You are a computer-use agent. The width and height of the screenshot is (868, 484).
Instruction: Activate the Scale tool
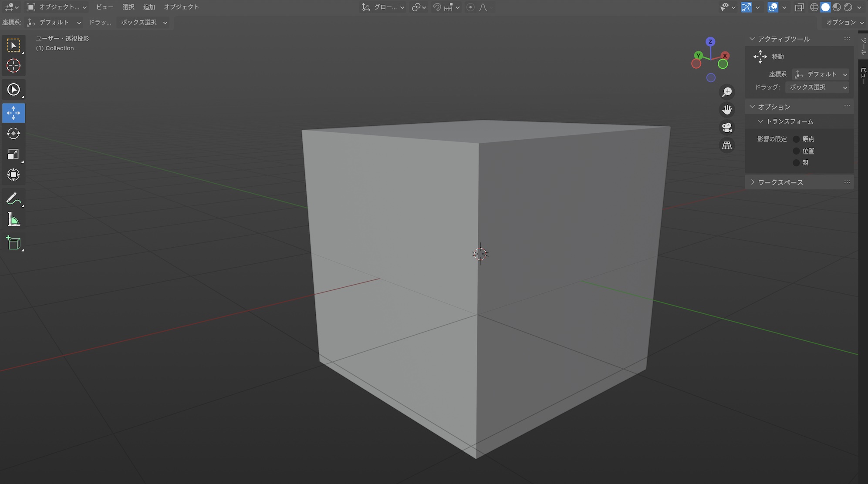pos(14,154)
